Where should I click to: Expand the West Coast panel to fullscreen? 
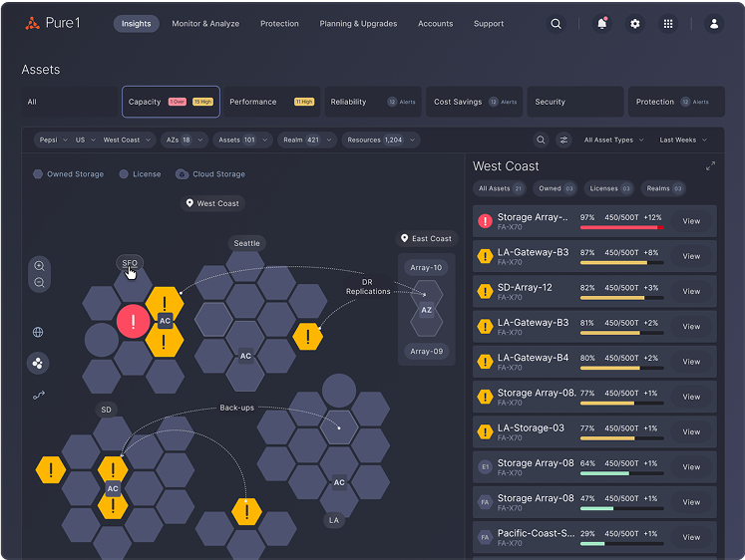point(710,166)
